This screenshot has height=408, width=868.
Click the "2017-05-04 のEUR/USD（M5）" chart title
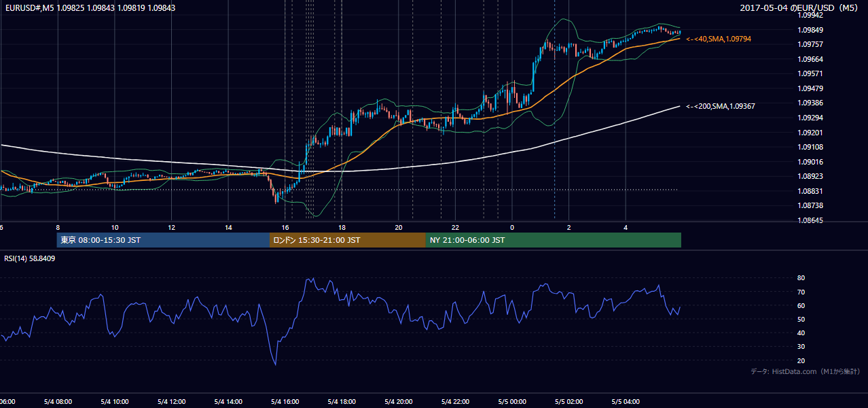[800, 7]
